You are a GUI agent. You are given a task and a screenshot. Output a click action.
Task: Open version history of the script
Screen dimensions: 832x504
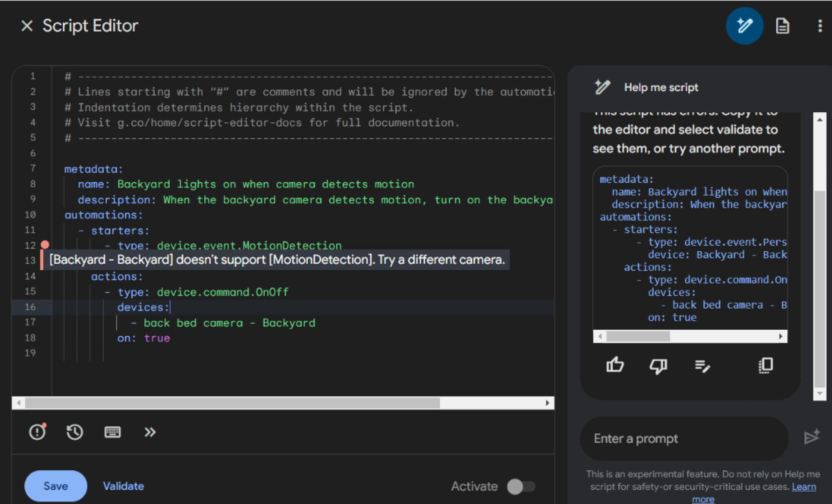pyautogui.click(x=75, y=432)
